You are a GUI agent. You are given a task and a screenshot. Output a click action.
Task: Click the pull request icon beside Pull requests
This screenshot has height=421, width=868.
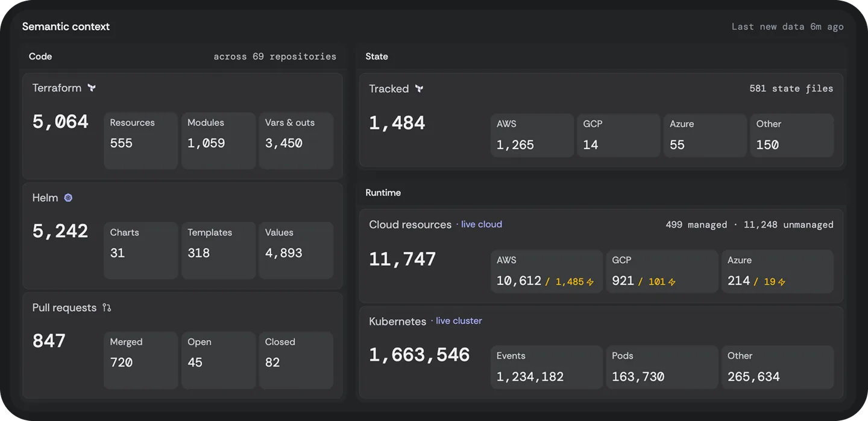point(107,308)
